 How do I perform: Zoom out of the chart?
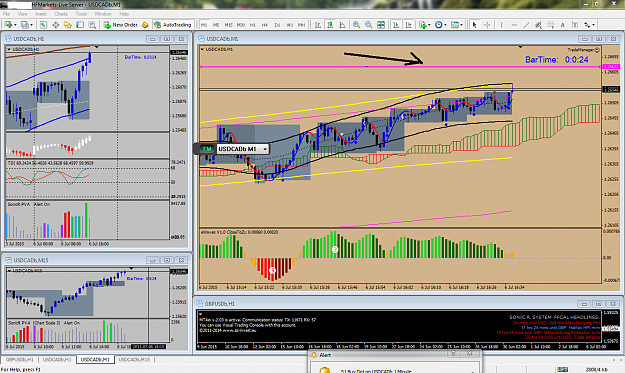pos(369,25)
